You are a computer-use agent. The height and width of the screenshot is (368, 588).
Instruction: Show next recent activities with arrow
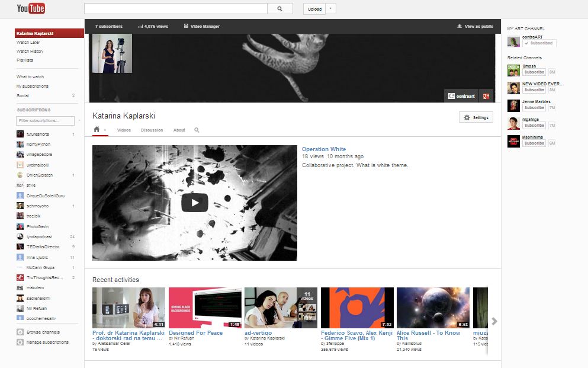coord(494,321)
